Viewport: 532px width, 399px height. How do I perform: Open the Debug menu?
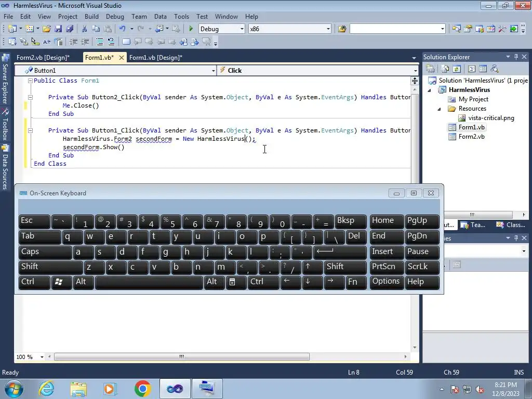(115, 16)
